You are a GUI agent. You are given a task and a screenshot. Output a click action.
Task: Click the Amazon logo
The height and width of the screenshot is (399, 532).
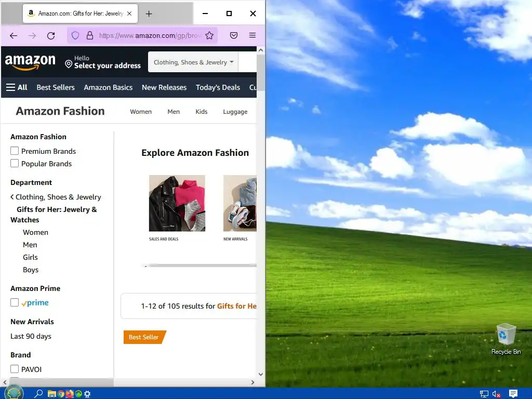[x=30, y=62]
